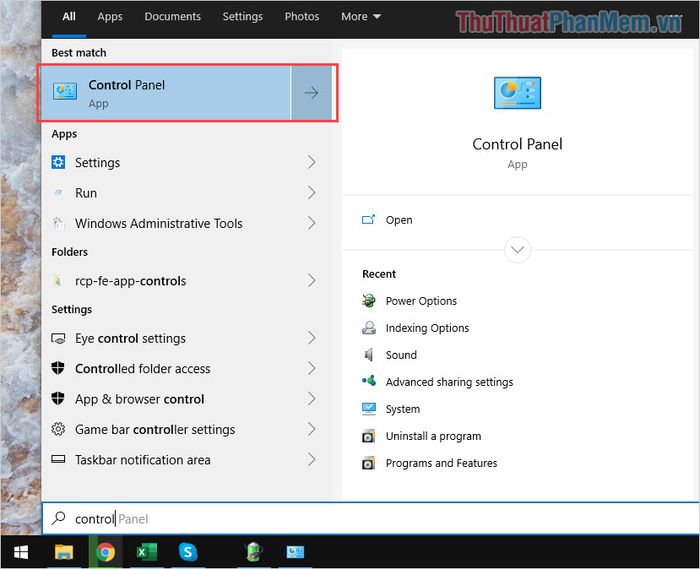This screenshot has width=700, height=569.
Task: Open Excel from the taskbar
Action: click(146, 552)
